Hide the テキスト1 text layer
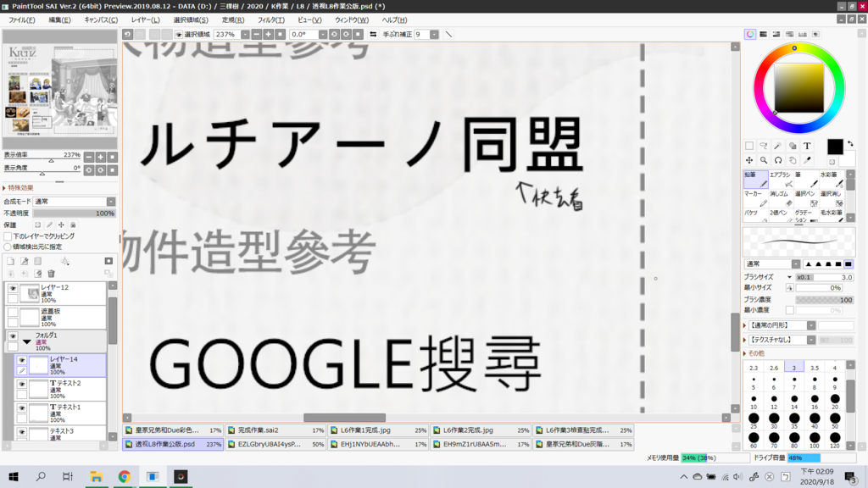868x488 pixels. coord(21,408)
